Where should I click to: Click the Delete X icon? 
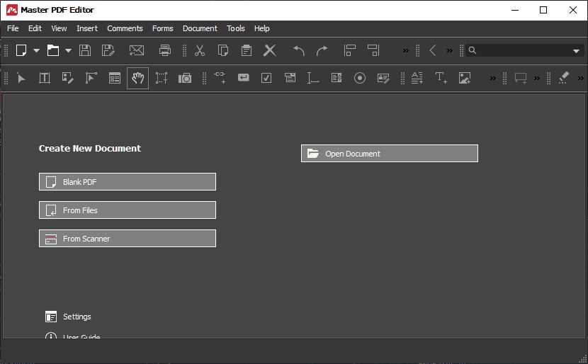pyautogui.click(x=270, y=50)
